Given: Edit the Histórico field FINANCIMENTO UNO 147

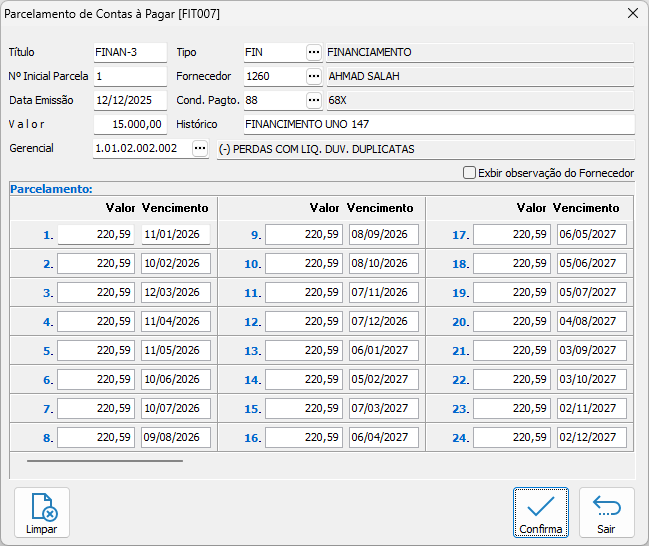Looking at the screenshot, I should 438,124.
